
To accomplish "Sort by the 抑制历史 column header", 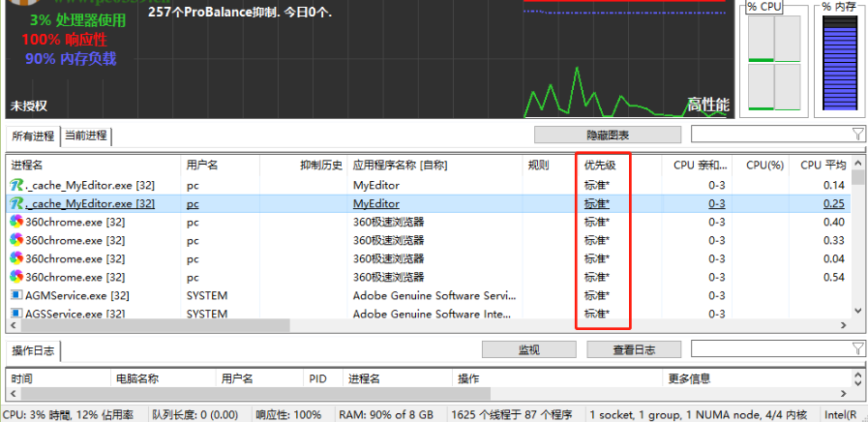I will pos(303,166).
